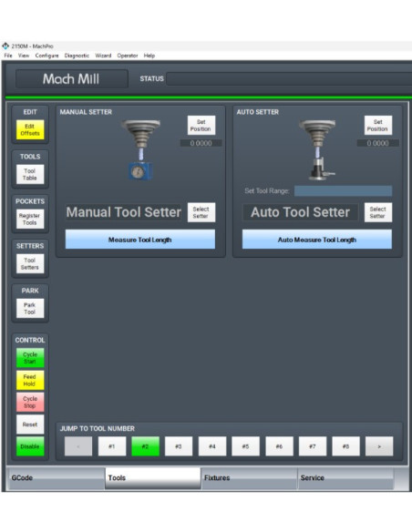Click the Manual Setter position value field

click(201, 143)
